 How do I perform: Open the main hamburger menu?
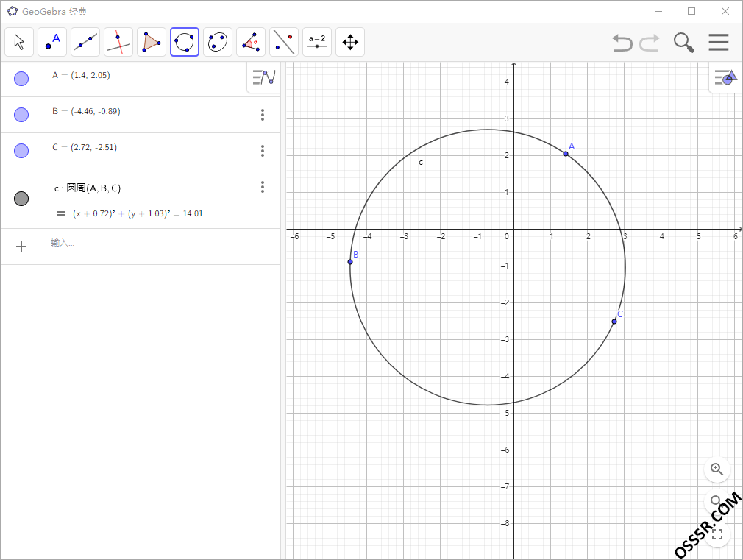coord(719,42)
